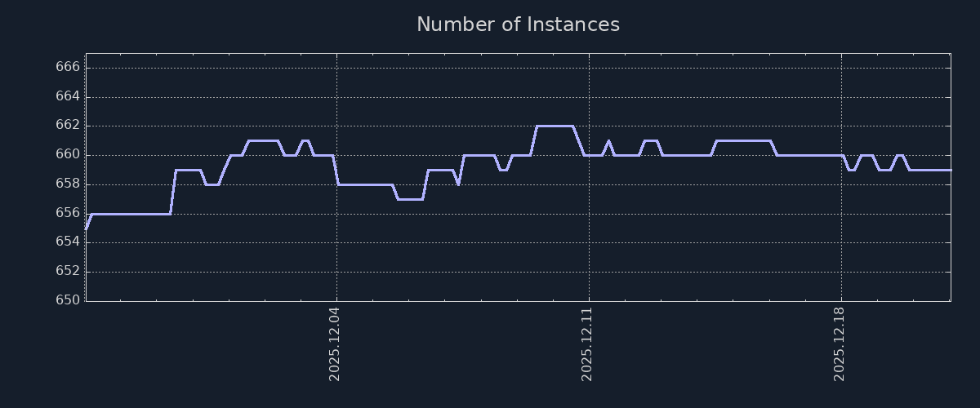
Task: Select the 666 y-axis label
Action: pyautogui.click(x=68, y=67)
